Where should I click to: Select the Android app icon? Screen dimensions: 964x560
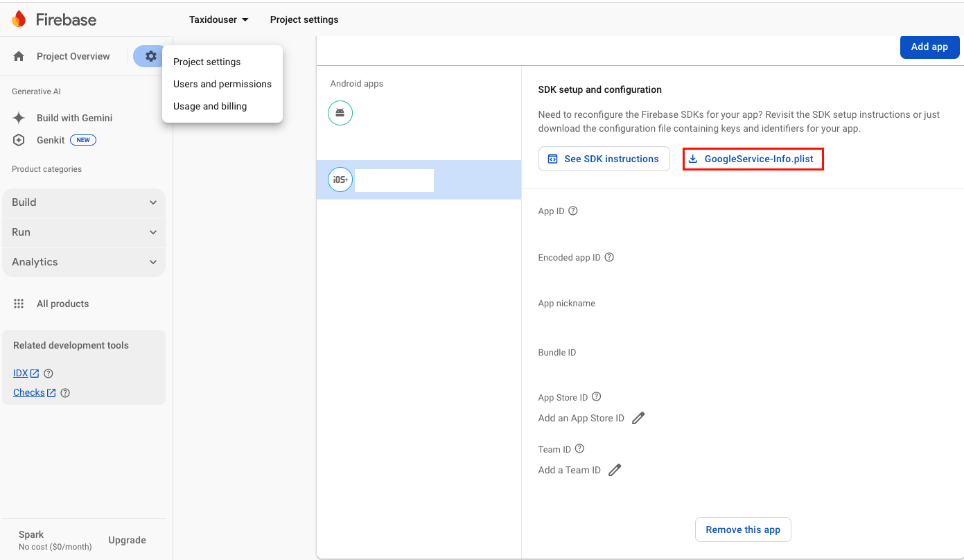pyautogui.click(x=340, y=113)
